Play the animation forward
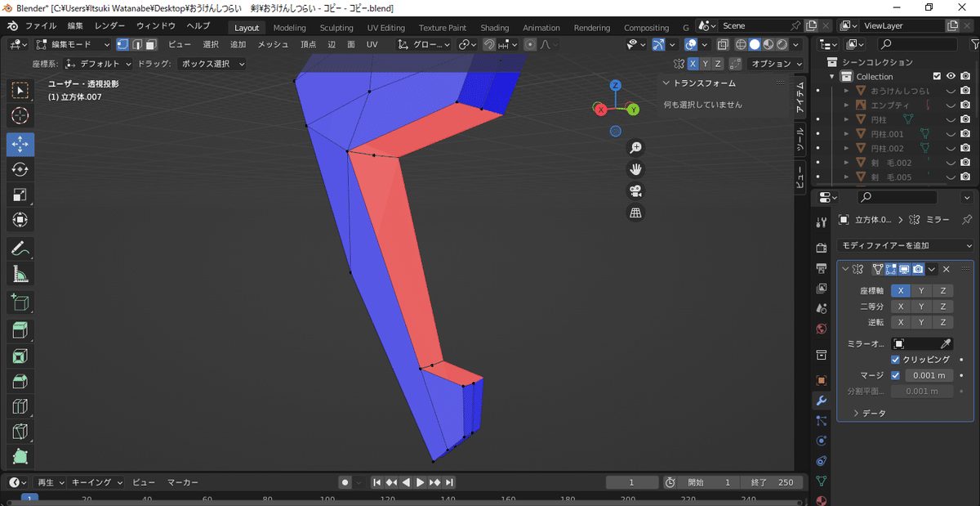This screenshot has height=506, width=980. 421,482
